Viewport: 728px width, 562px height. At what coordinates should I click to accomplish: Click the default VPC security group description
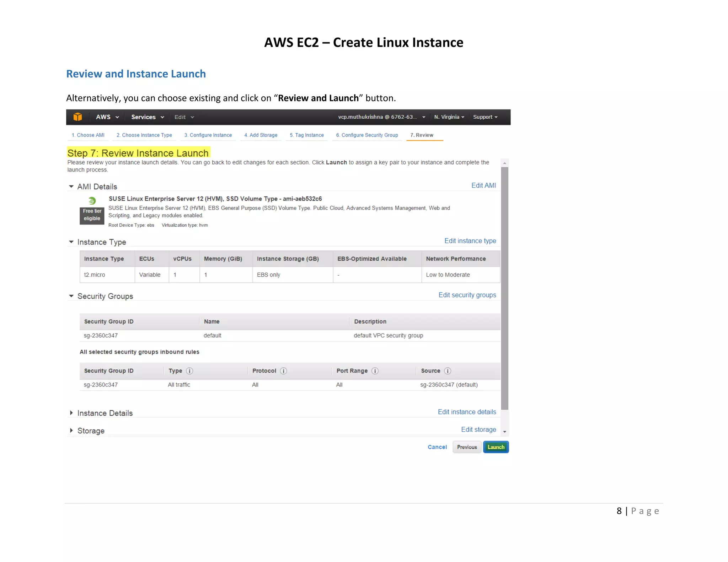tap(388, 335)
